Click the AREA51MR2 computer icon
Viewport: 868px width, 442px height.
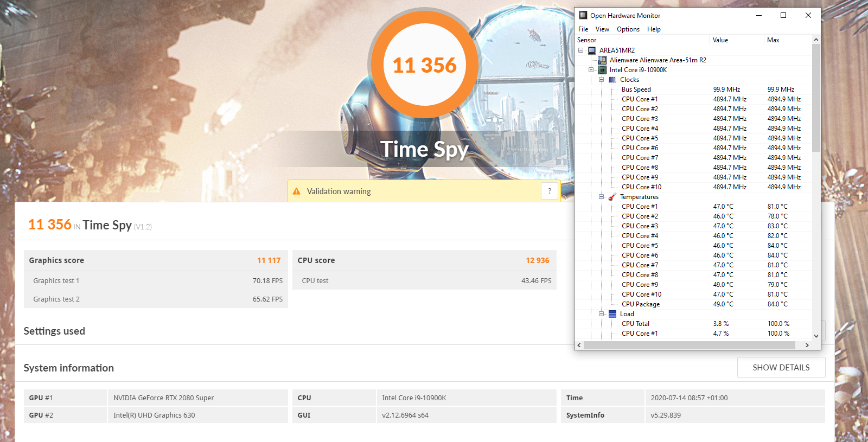click(592, 50)
